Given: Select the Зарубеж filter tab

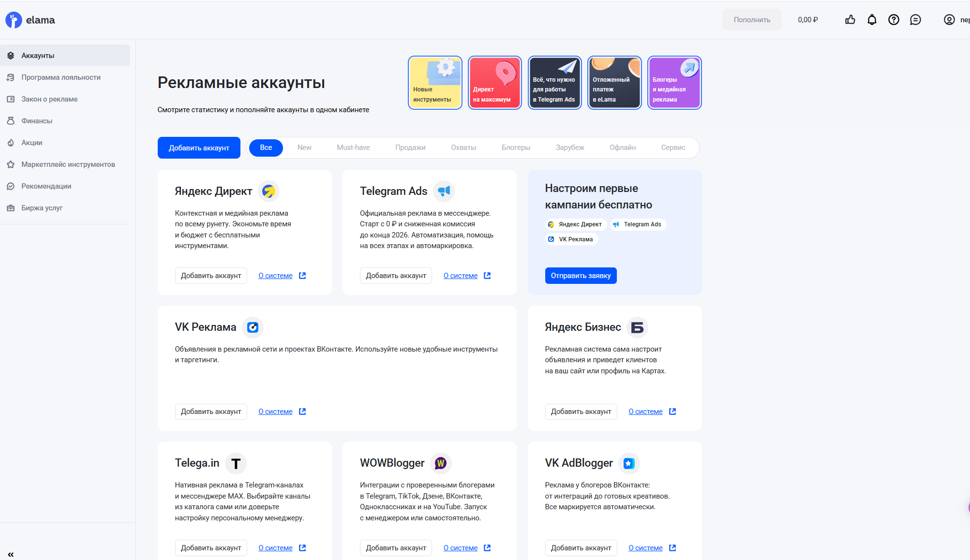Looking at the screenshot, I should [x=570, y=147].
